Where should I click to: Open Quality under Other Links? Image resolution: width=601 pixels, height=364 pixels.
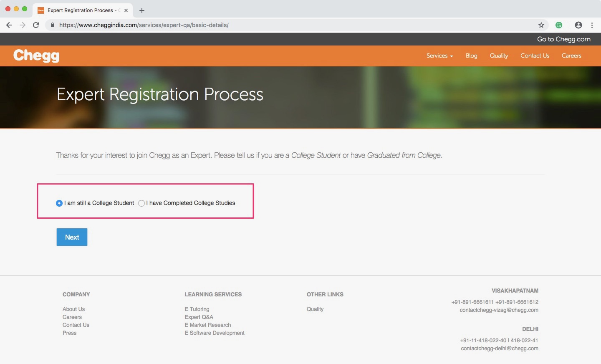(x=315, y=309)
